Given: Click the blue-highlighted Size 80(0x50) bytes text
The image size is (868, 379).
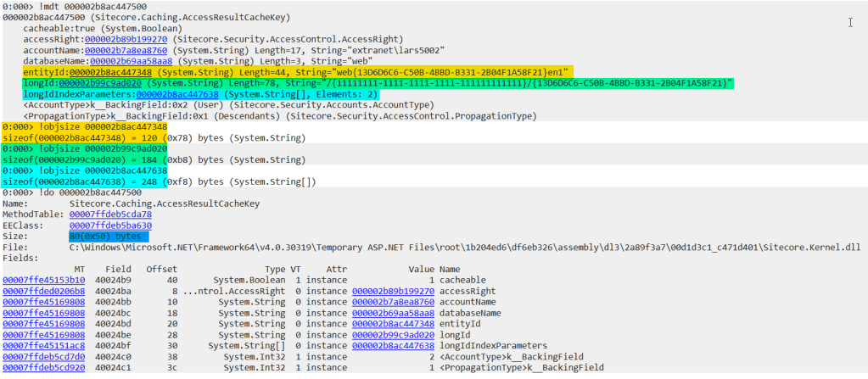Looking at the screenshot, I should pos(105,237).
